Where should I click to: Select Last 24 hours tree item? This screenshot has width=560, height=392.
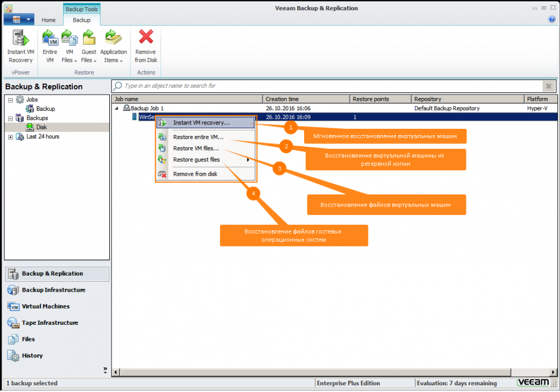point(43,137)
